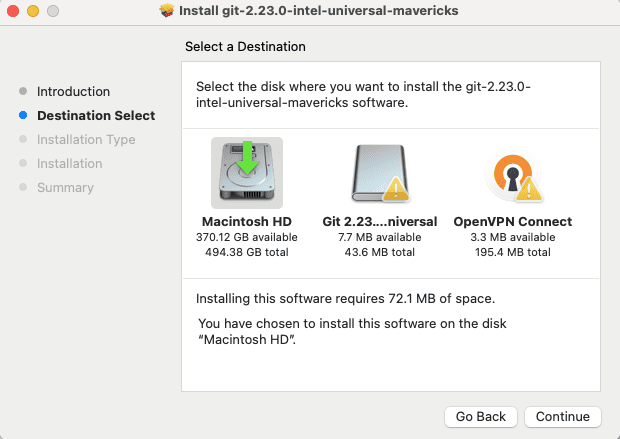Click the Continue button
This screenshot has width=620, height=439.
click(563, 416)
